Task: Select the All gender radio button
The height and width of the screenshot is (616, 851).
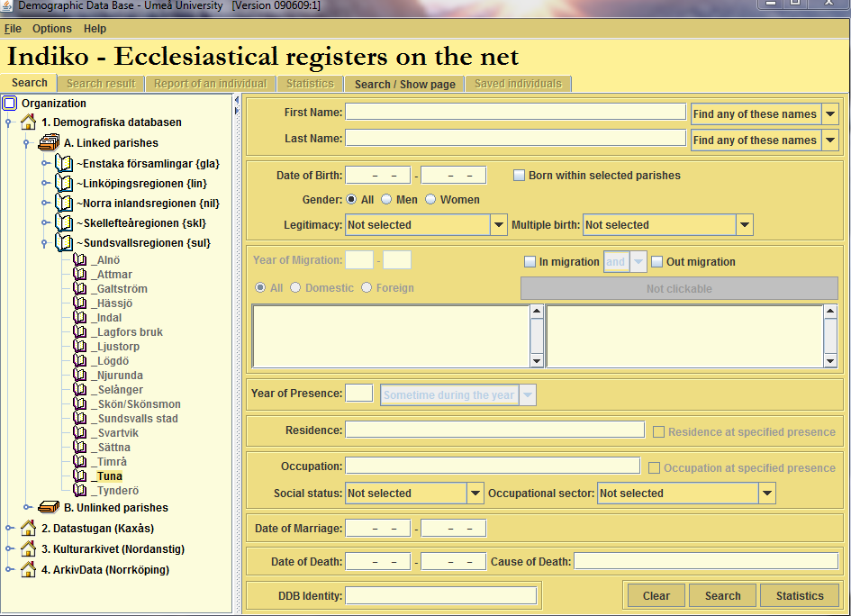Action: pos(352,199)
